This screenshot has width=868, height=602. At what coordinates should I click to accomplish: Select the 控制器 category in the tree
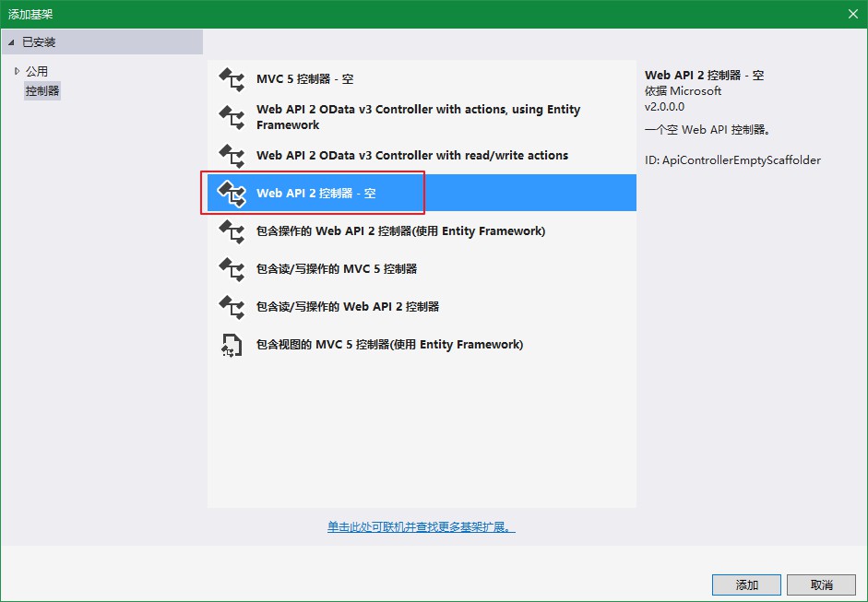click(42, 91)
